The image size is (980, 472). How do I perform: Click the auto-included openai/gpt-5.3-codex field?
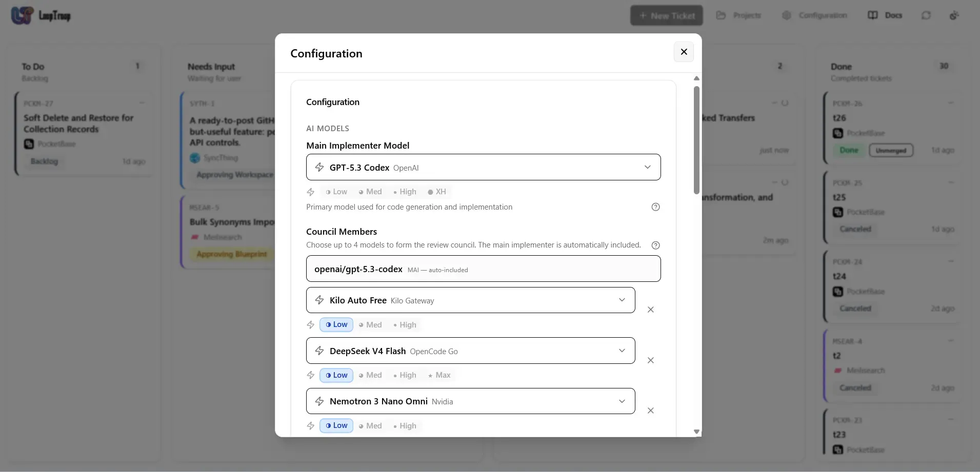483,269
